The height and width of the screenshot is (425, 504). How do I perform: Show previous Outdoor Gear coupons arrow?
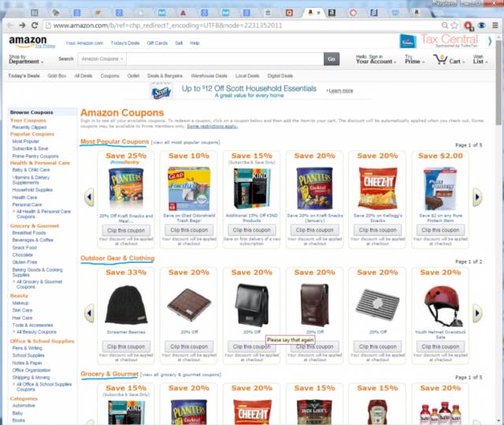pos(89,313)
